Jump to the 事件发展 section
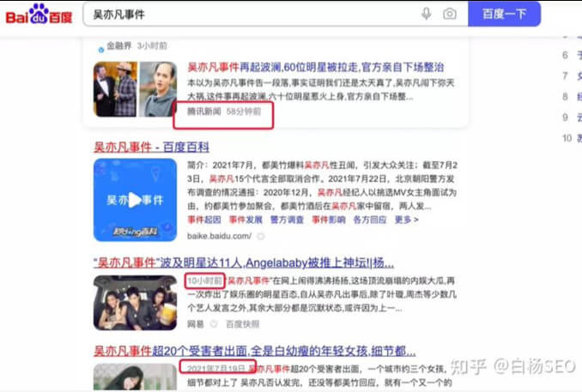 (x=246, y=220)
